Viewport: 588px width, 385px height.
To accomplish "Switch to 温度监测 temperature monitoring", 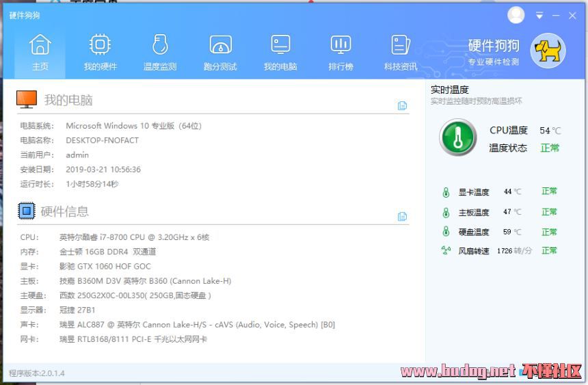I will [x=160, y=53].
